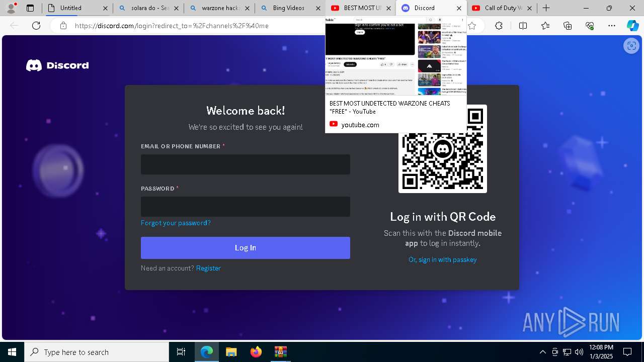The image size is (644, 362).
Task: Open Collections panel
Action: (x=568, y=26)
